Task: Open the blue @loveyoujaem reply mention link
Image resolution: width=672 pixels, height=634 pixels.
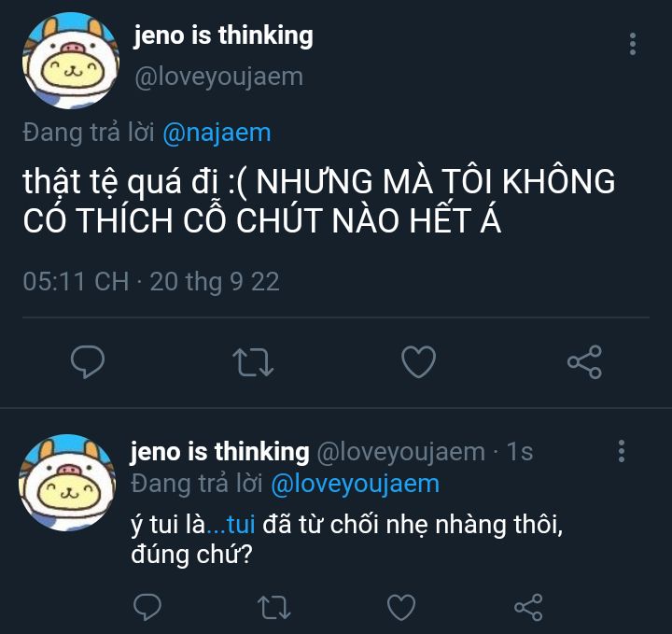Action: [x=356, y=485]
